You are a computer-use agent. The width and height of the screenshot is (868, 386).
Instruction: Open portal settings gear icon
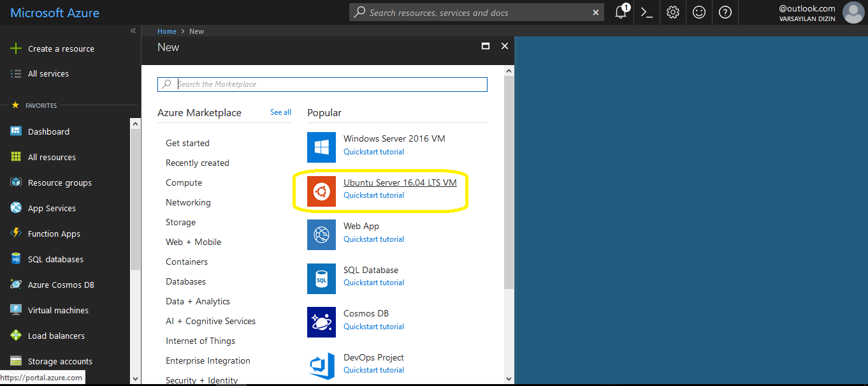pyautogui.click(x=673, y=12)
